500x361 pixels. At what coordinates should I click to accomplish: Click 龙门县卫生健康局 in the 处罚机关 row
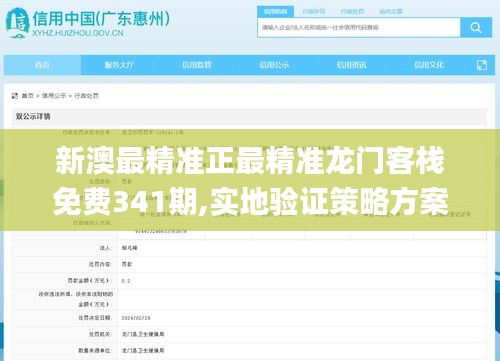coord(143,334)
